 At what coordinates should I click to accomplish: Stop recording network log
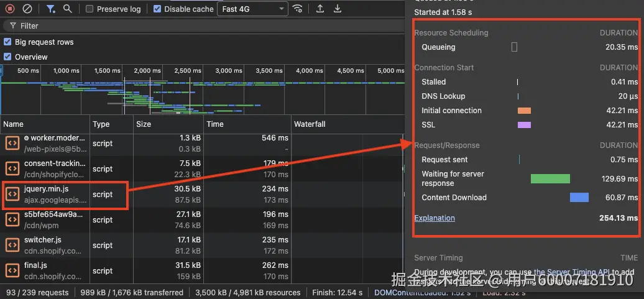click(x=11, y=9)
